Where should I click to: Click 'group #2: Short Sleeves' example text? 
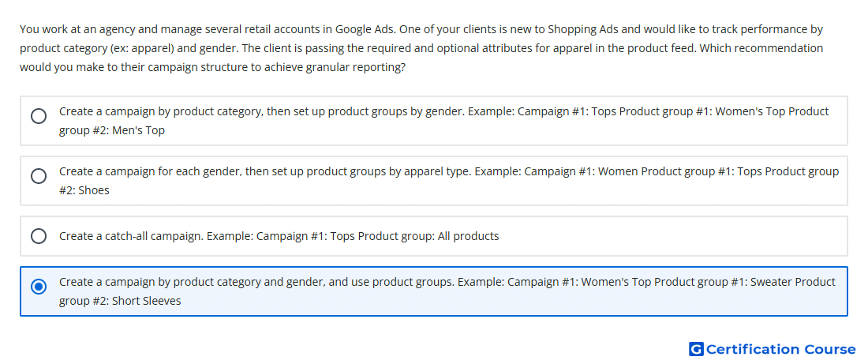click(120, 302)
